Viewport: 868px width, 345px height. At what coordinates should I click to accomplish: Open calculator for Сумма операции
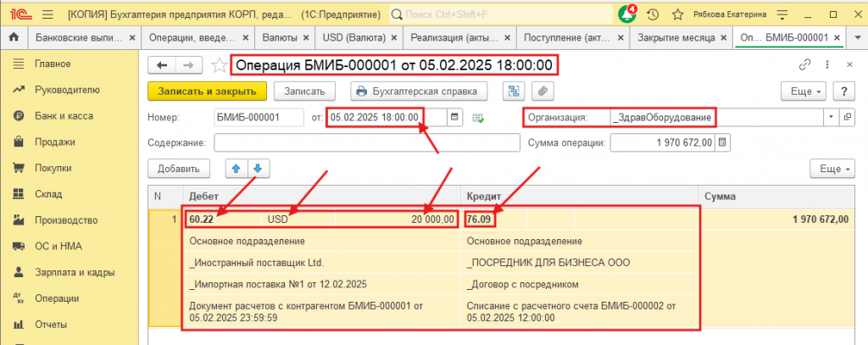722,143
